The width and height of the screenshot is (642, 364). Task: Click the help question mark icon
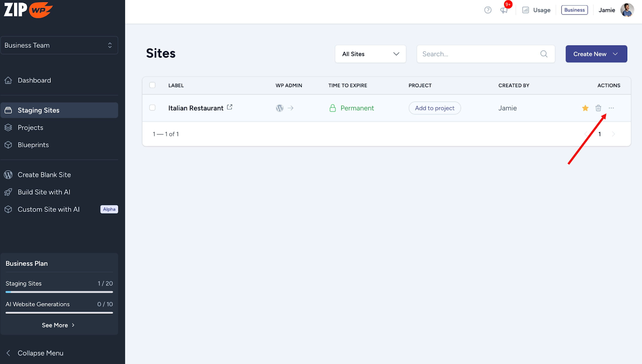point(488,10)
